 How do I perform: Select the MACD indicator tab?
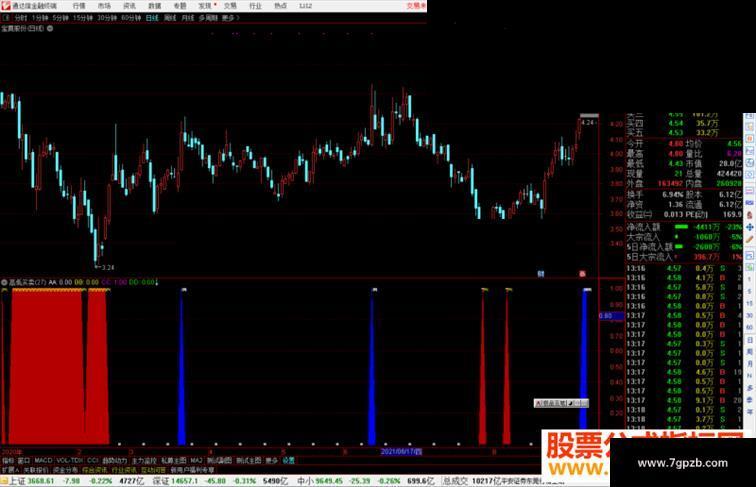coord(43,460)
